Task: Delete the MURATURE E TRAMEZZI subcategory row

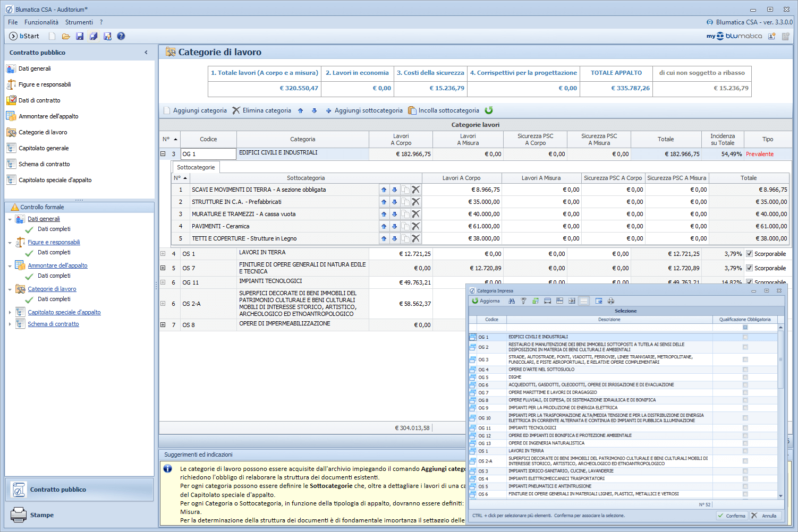Action: pos(416,214)
